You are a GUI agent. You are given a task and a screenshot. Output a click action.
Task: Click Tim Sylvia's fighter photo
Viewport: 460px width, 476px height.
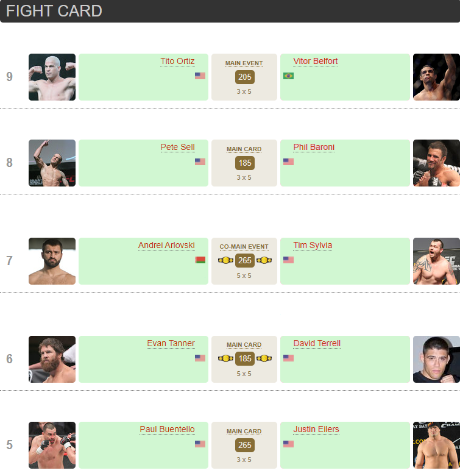(x=436, y=261)
